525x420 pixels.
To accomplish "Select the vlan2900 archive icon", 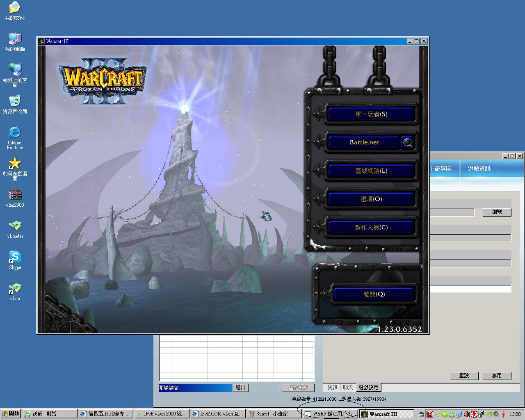I will click(15, 198).
